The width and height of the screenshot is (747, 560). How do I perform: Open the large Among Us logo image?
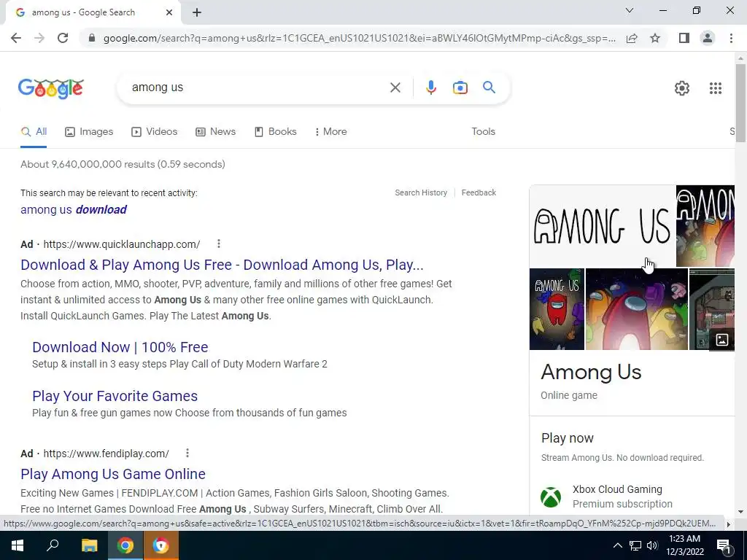coord(602,226)
